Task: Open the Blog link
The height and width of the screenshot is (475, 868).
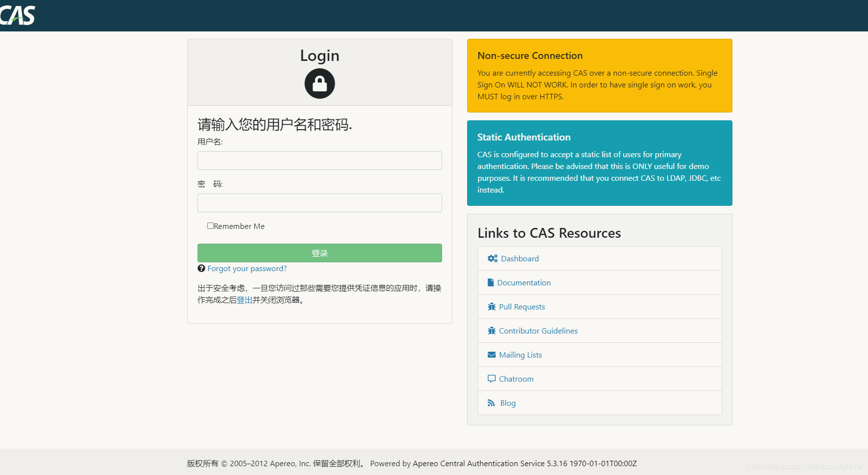Action: coord(508,403)
